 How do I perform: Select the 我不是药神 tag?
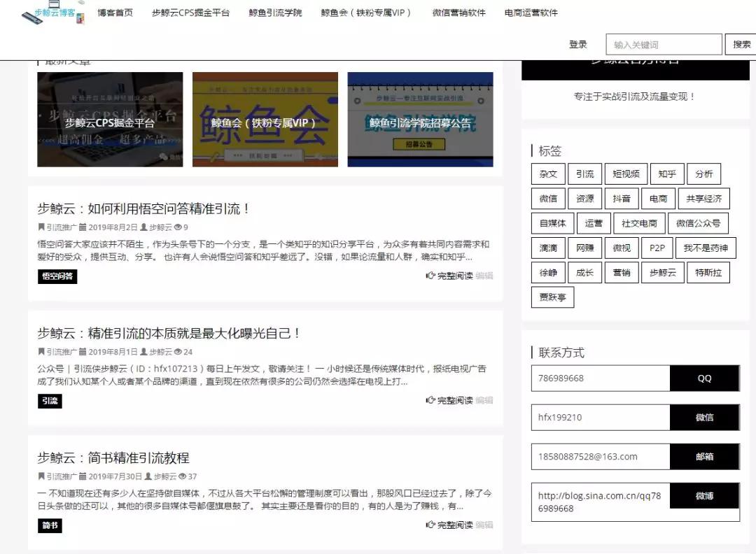(706, 248)
